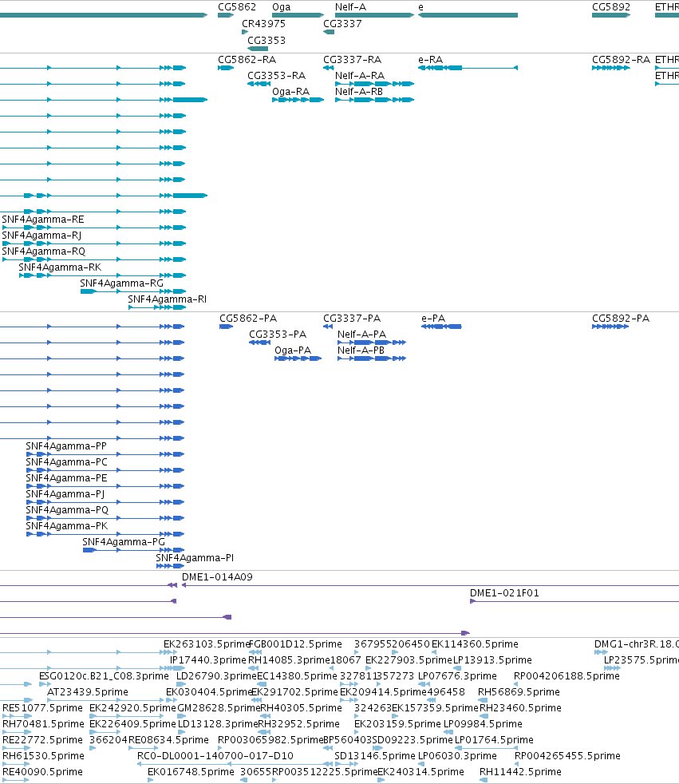Select the RH61530.5prime EST label

click(43, 756)
